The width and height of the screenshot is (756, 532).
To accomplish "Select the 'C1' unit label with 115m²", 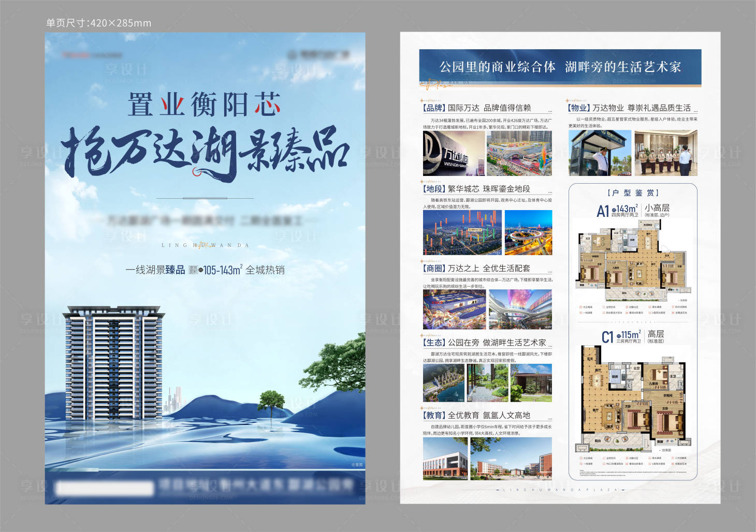I will tap(621, 337).
